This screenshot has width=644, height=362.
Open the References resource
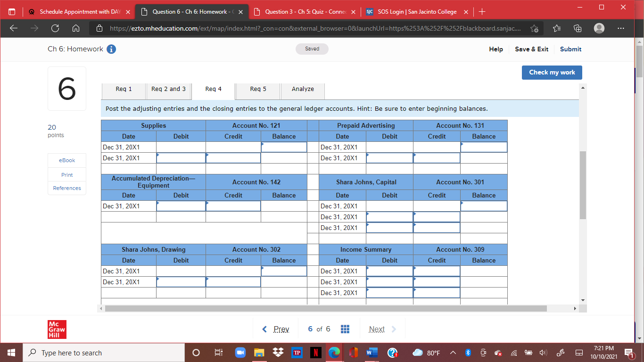[67, 188]
